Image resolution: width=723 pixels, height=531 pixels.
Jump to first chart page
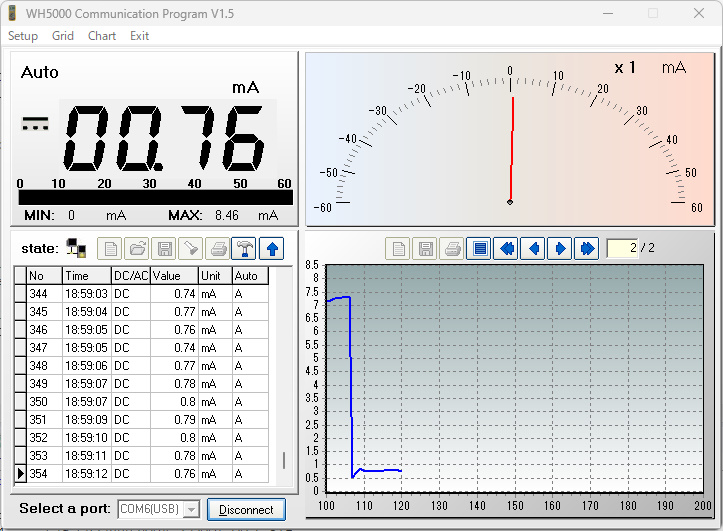[x=507, y=248]
